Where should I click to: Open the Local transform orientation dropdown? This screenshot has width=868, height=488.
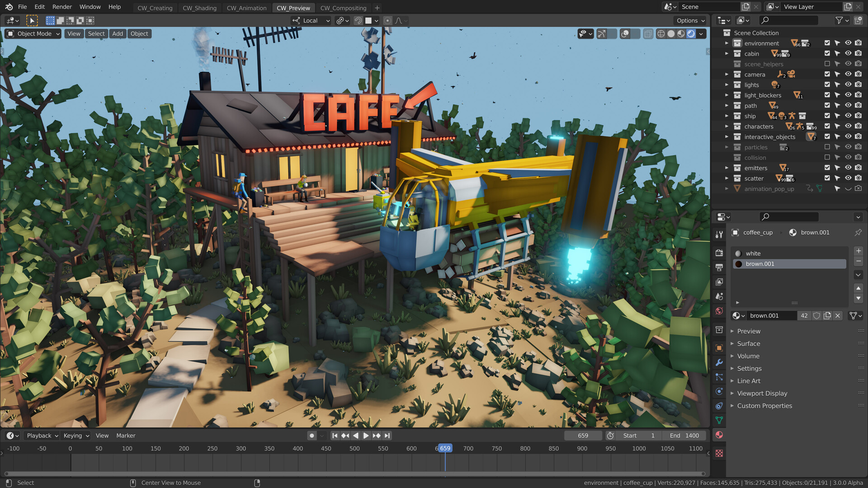tap(311, 20)
